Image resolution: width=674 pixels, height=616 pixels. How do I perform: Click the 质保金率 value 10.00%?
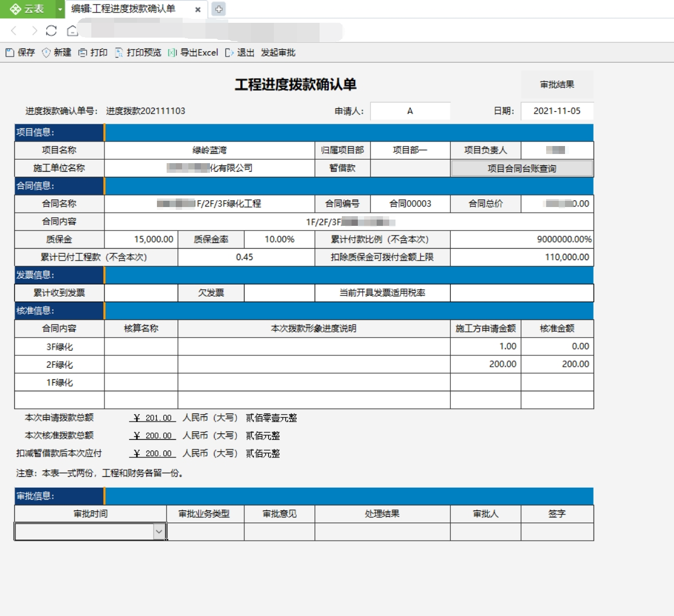(280, 239)
